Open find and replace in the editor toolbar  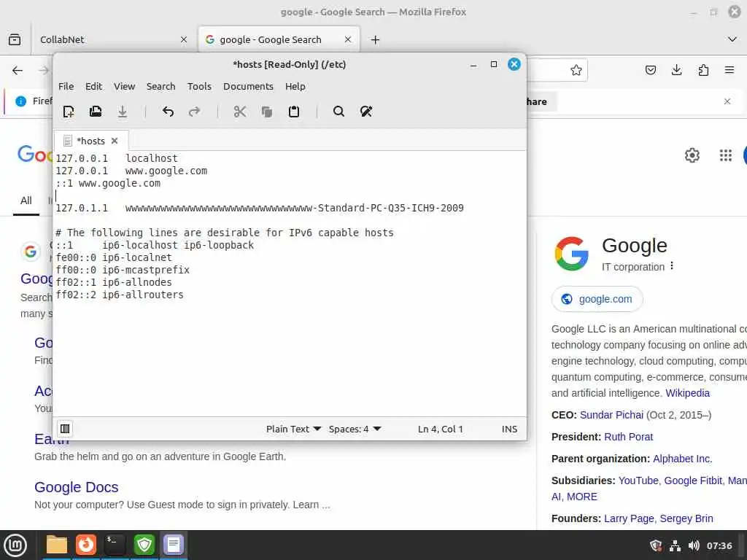pyautogui.click(x=366, y=112)
